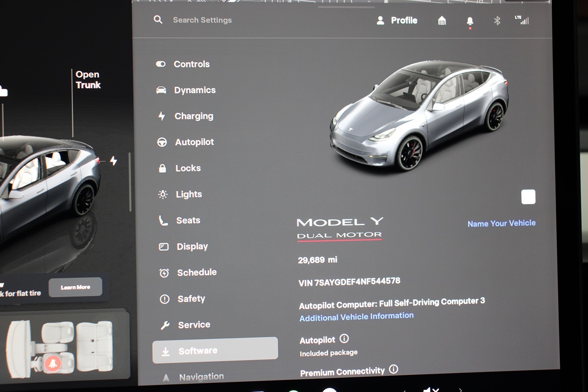Open the Profile menu
The image size is (588, 392).
pyautogui.click(x=397, y=21)
